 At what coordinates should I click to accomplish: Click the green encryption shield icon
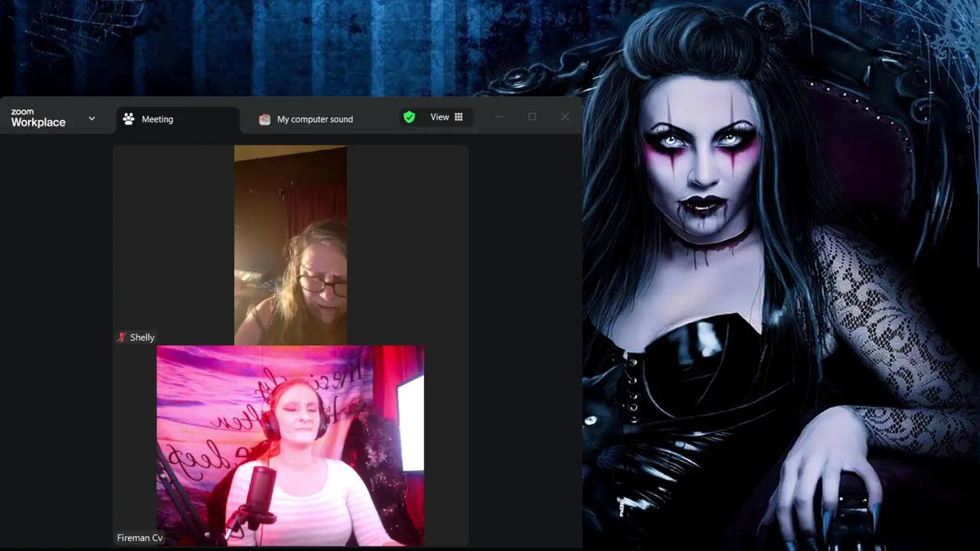pyautogui.click(x=409, y=117)
